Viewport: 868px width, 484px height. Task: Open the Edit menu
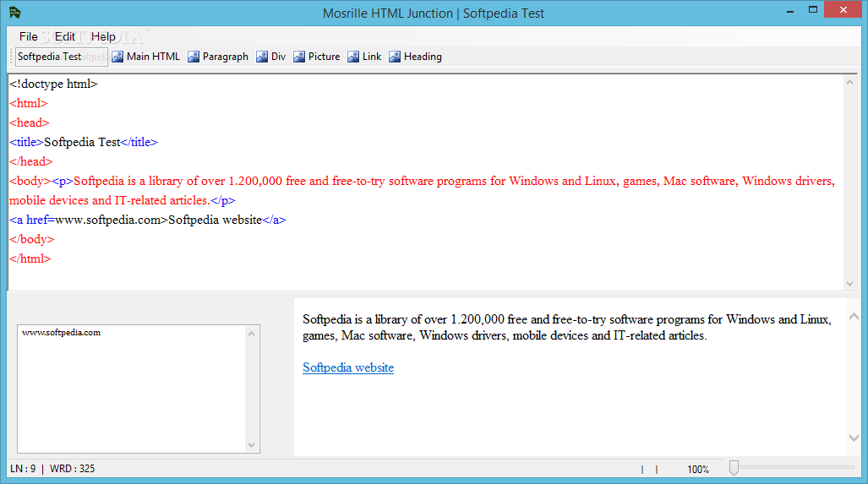tap(64, 36)
